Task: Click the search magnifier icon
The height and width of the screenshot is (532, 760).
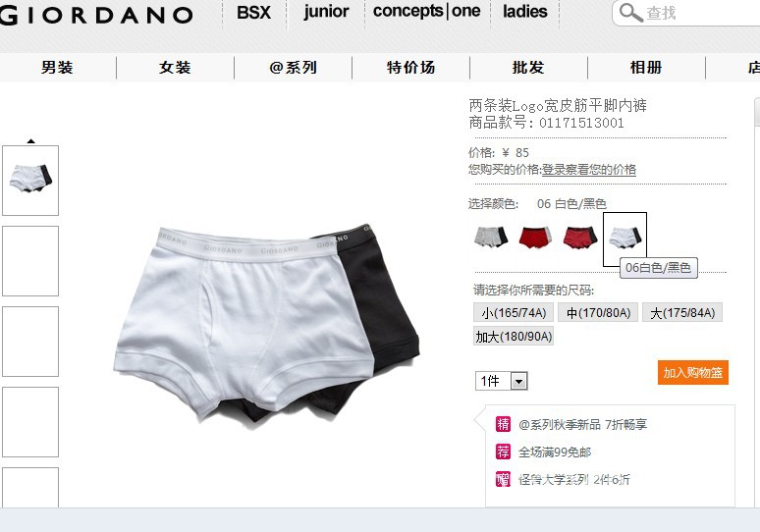Action: click(x=630, y=13)
